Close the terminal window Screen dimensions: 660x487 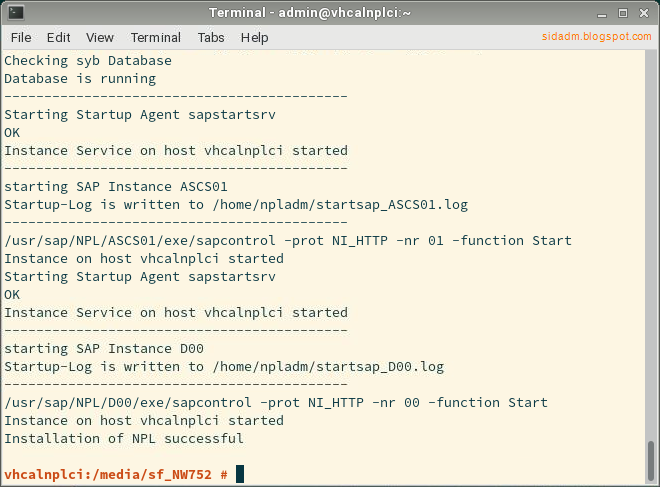coord(644,13)
